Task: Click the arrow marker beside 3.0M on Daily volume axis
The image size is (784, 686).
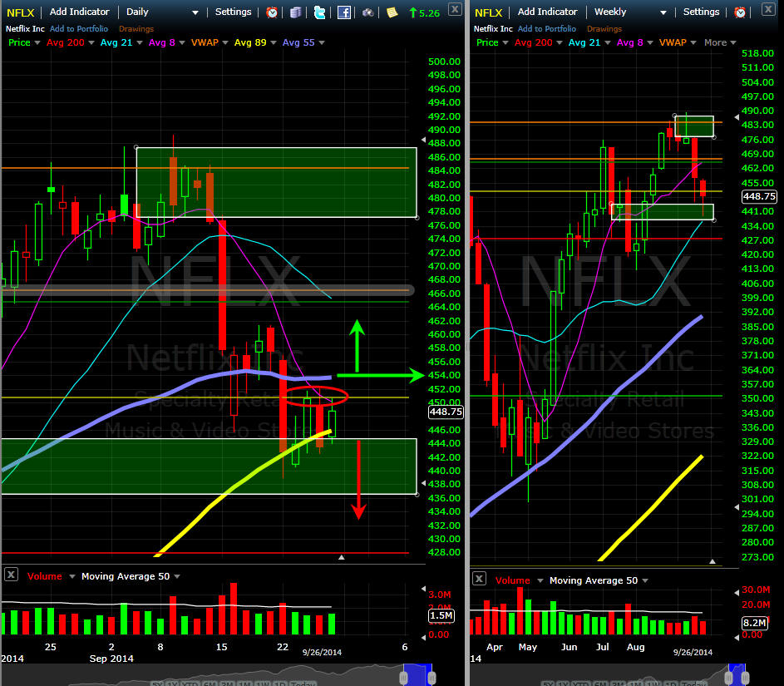Action: click(x=423, y=589)
